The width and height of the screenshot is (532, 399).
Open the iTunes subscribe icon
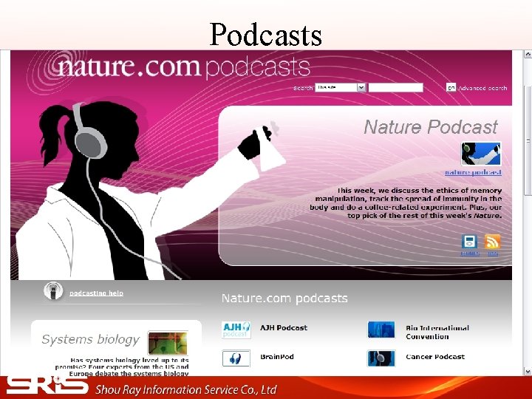pos(470,241)
